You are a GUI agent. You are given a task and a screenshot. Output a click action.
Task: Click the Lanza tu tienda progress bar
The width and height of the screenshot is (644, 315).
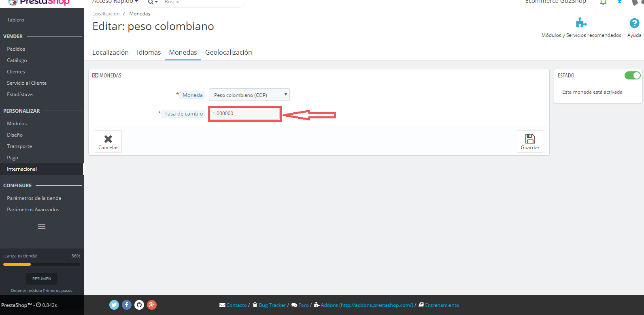tap(42, 264)
